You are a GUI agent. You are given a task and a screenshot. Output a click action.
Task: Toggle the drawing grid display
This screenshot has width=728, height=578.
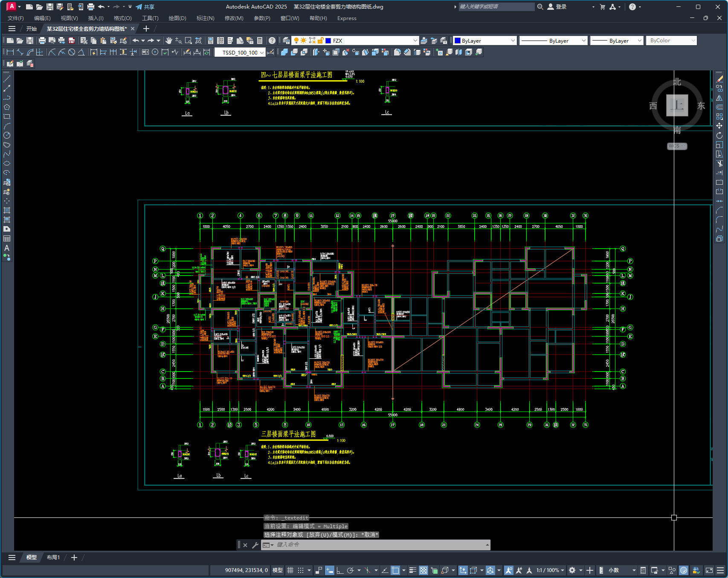click(290, 570)
